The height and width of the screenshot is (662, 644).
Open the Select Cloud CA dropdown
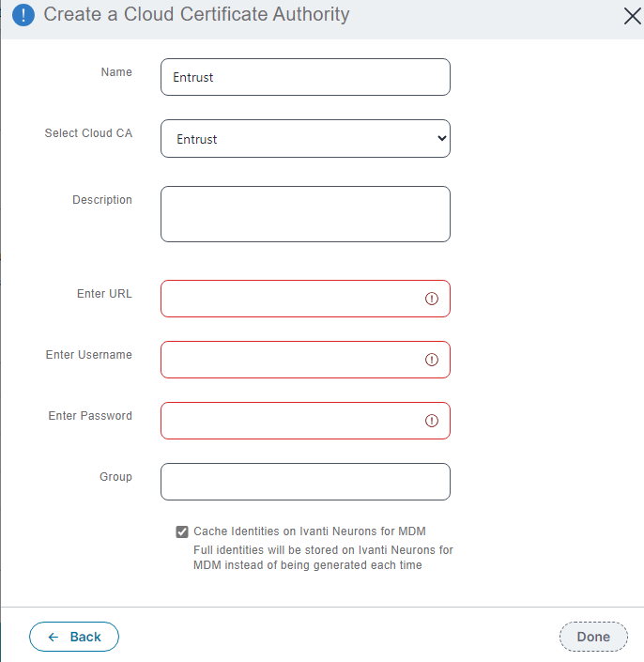(305, 139)
